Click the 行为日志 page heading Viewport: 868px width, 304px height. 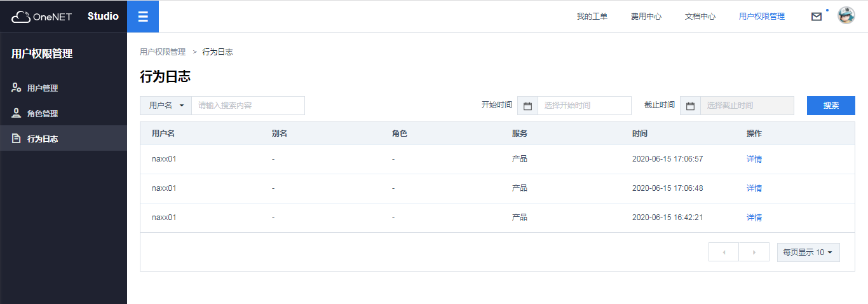[x=165, y=77]
